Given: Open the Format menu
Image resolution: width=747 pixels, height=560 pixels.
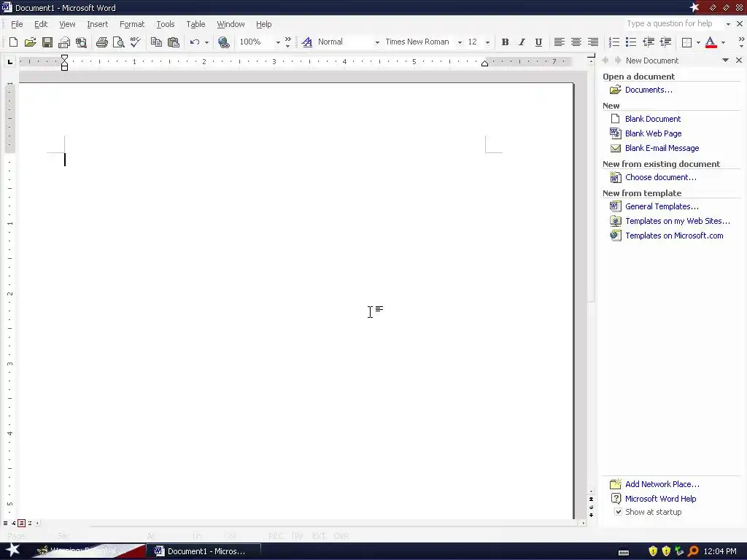Looking at the screenshot, I should [132, 24].
